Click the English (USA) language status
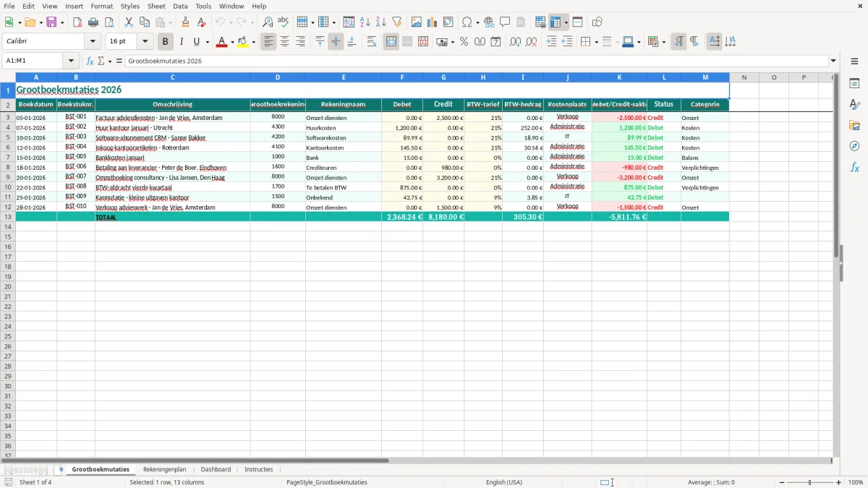Screen dimensions: 868x488 coord(504,482)
